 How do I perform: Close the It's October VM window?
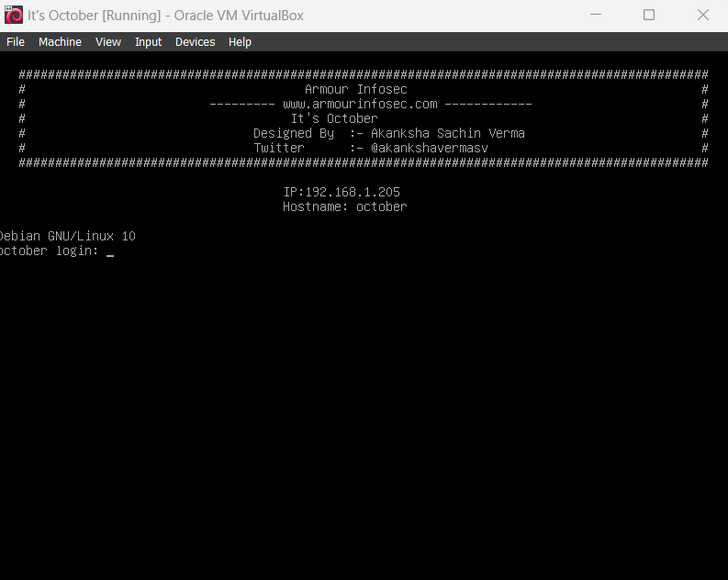[703, 15]
